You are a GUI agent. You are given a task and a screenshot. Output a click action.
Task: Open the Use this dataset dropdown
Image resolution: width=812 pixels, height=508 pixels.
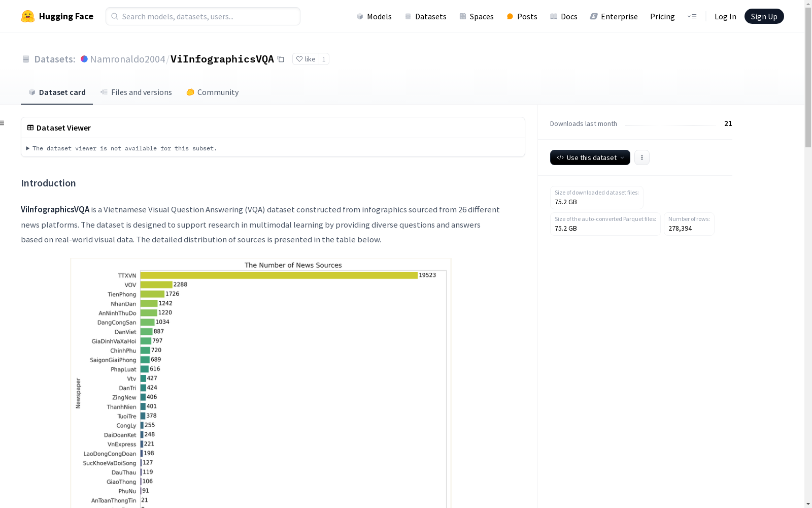click(590, 157)
